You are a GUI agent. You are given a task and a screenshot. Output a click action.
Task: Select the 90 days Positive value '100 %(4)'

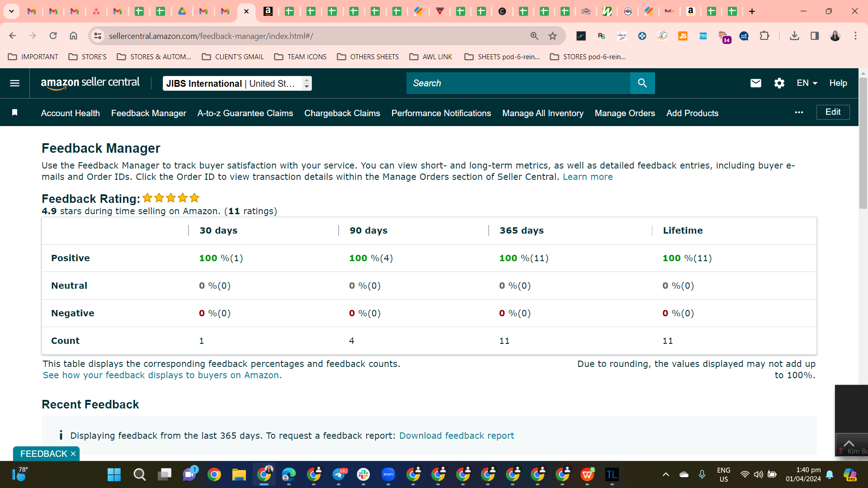[371, 258]
